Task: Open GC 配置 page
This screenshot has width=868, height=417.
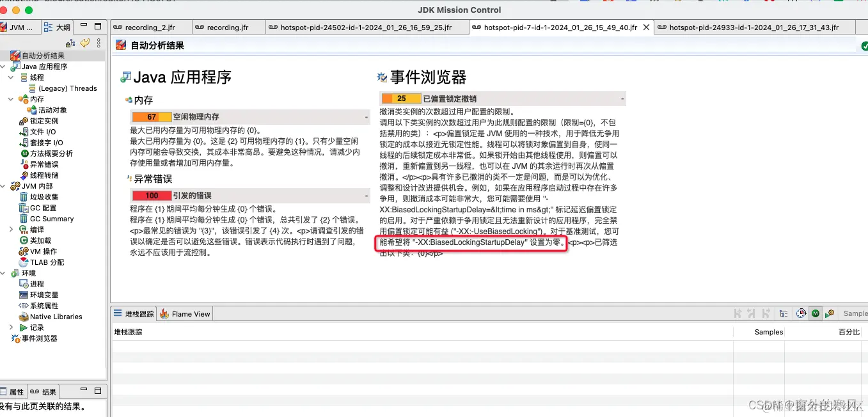Action: click(43, 208)
